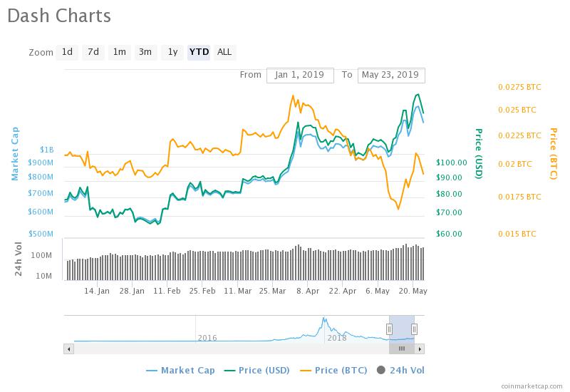Click the navigator scrollbar thumb
Viewport: 570px width, 392px height.
(402, 349)
